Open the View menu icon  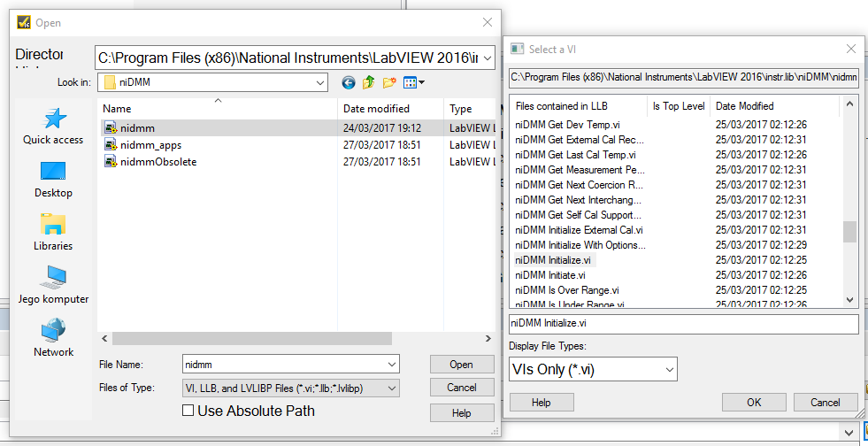click(414, 83)
